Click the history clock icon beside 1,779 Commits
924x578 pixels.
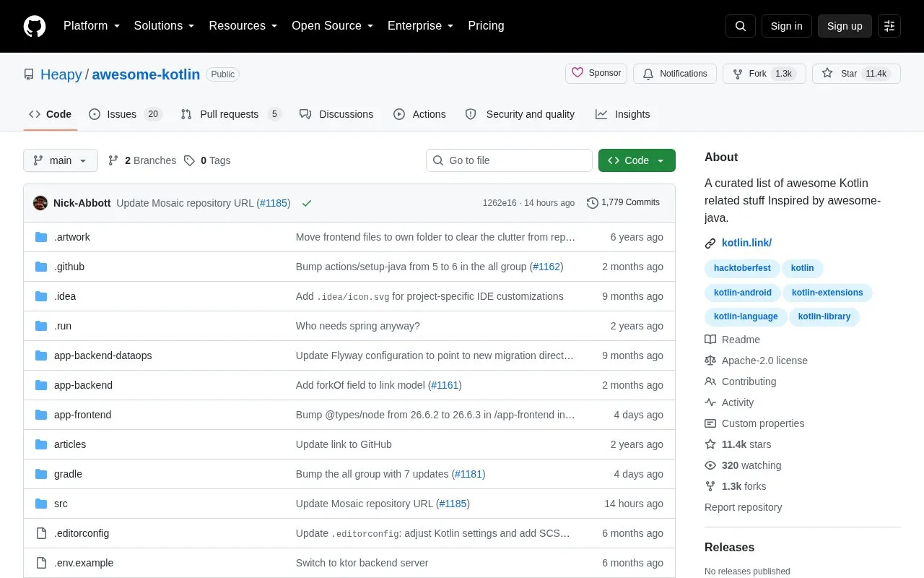(593, 203)
